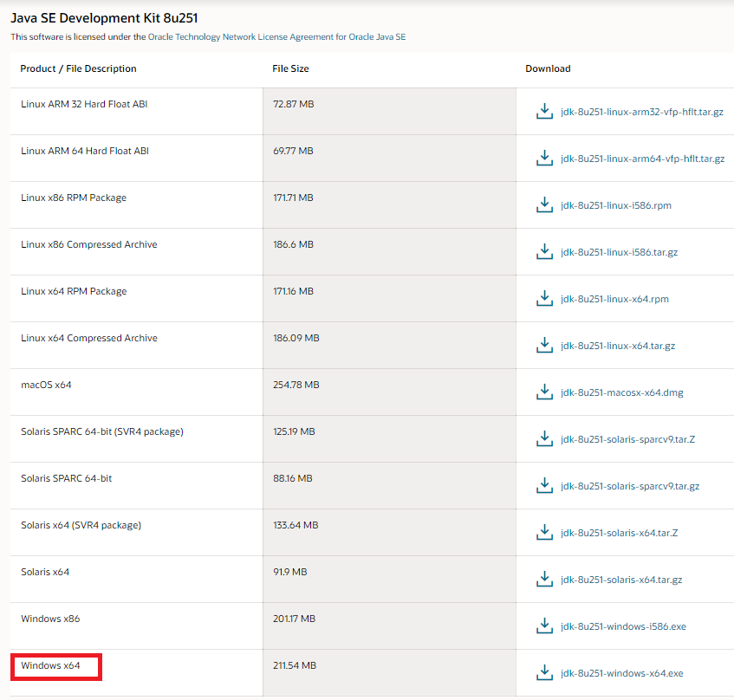The width and height of the screenshot is (734, 700).
Task: Select the 'Windows x86' product description
Action: click(50, 619)
